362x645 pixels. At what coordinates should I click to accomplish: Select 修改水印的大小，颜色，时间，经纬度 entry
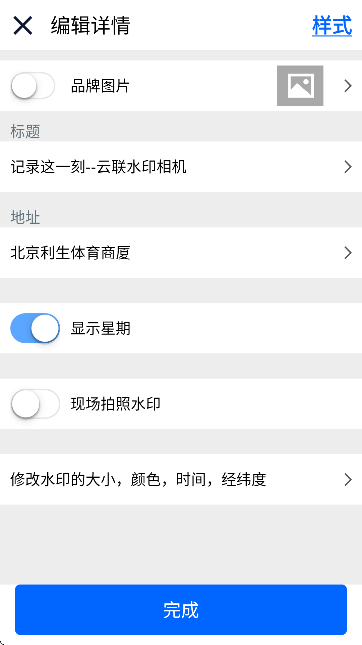pyautogui.click(x=181, y=479)
